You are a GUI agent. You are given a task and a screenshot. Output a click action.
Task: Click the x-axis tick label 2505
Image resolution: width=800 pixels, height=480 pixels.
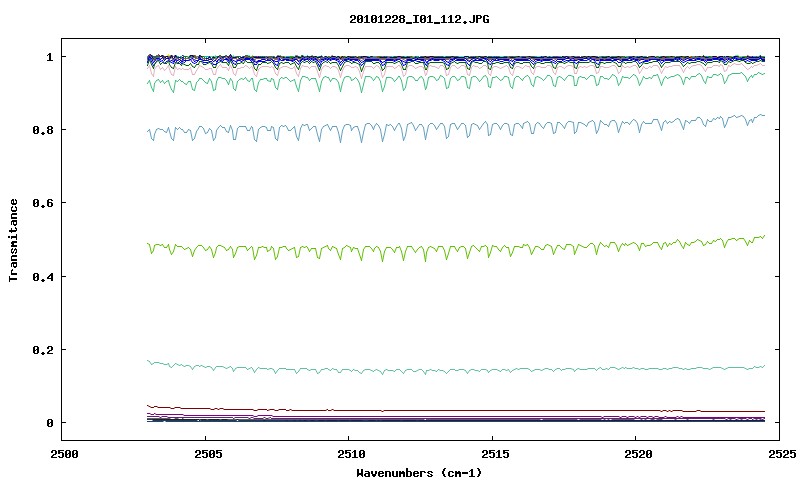(x=208, y=454)
